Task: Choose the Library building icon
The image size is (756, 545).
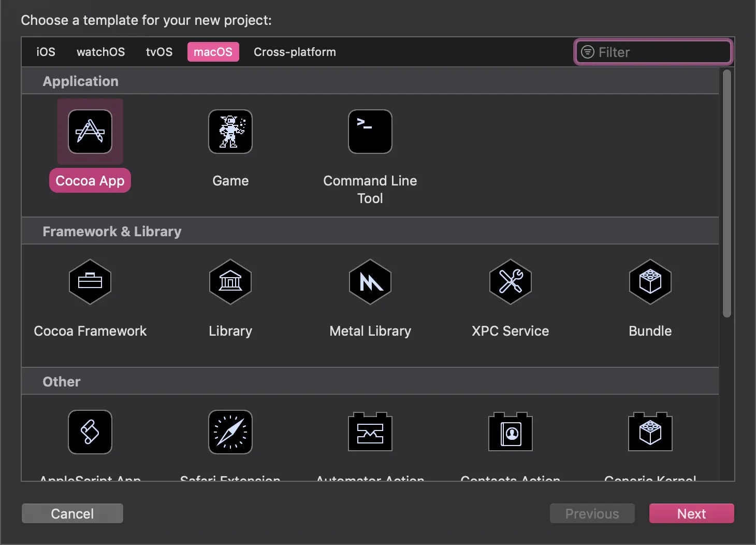Action: point(230,282)
